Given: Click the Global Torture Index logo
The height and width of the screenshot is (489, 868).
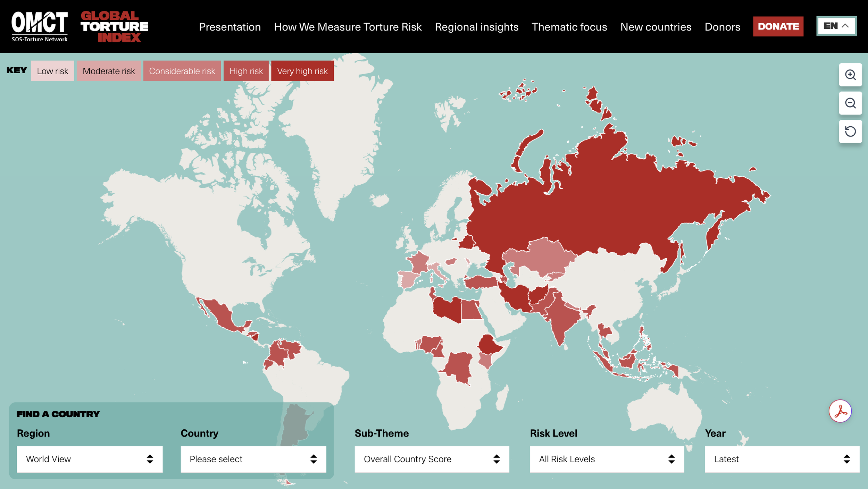Looking at the screenshot, I should click(x=114, y=27).
